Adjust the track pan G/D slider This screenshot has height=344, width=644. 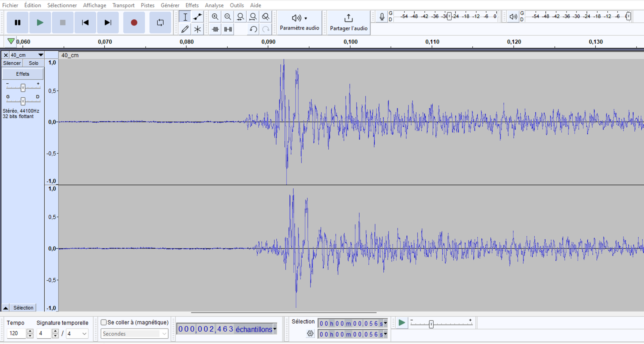click(x=23, y=101)
